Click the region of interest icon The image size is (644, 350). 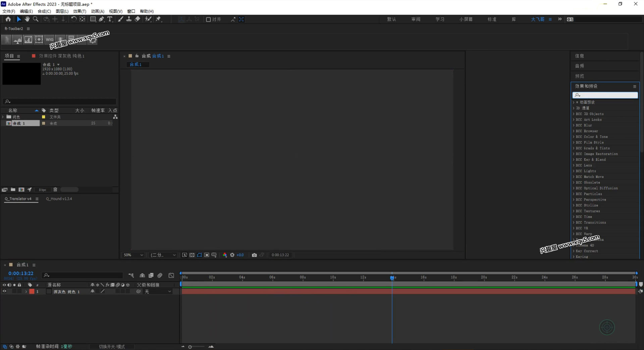pos(207,255)
